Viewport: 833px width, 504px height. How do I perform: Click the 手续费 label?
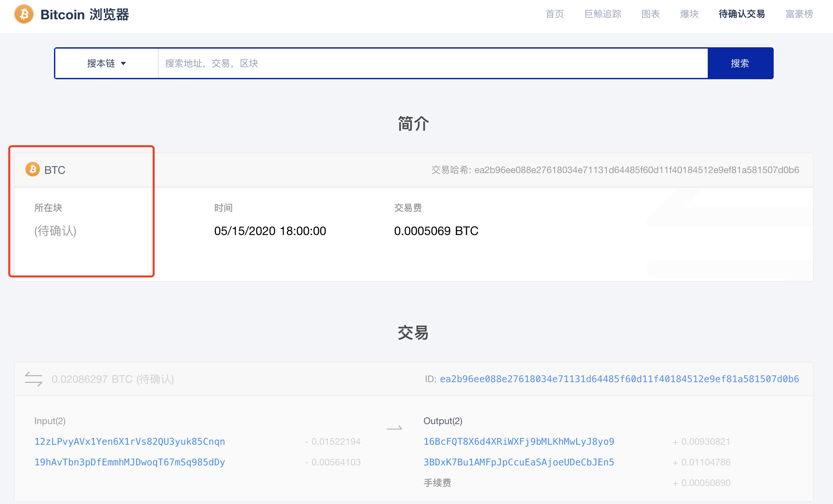click(x=437, y=483)
